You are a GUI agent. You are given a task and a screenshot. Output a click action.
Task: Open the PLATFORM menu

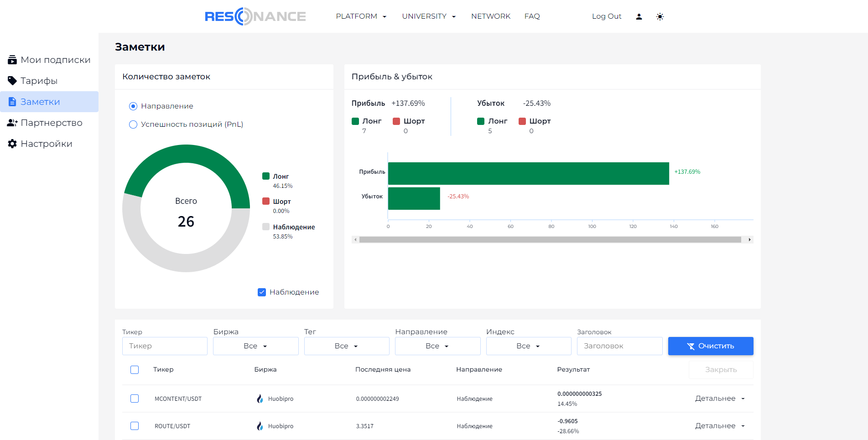point(361,16)
